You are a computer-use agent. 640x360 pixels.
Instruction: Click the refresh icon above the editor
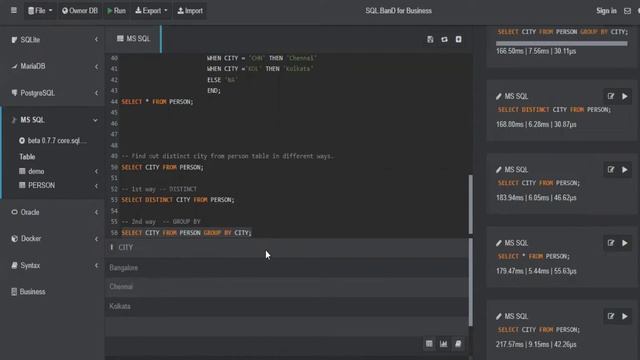444,39
